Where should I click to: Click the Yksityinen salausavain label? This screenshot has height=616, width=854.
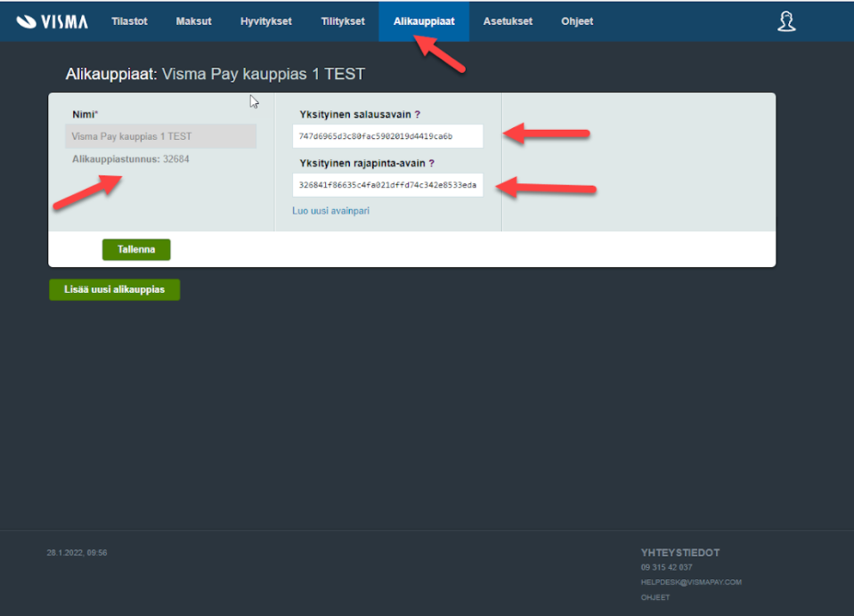(355, 114)
